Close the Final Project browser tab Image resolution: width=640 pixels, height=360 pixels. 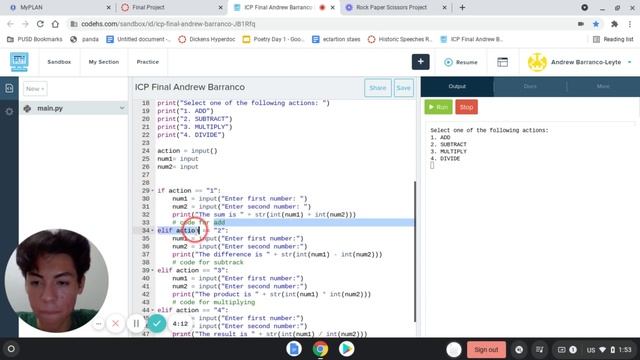coord(220,7)
